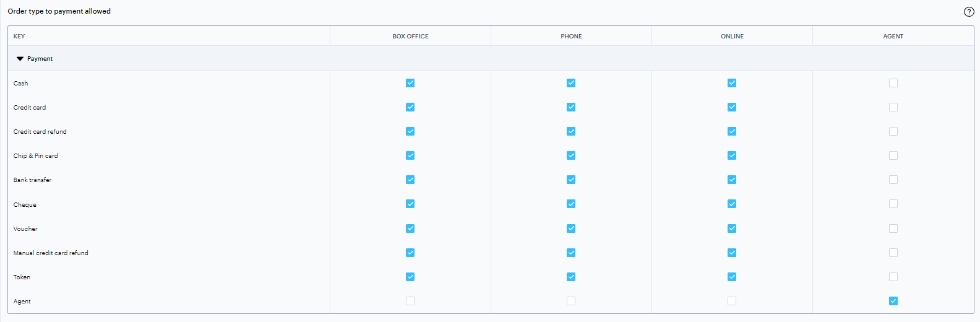This screenshot has width=980, height=322.
Task: Select the Credit card refund row label
Action: point(40,132)
